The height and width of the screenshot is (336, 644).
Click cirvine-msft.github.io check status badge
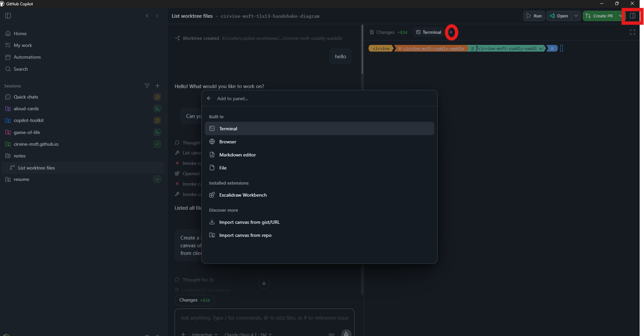coord(157,144)
